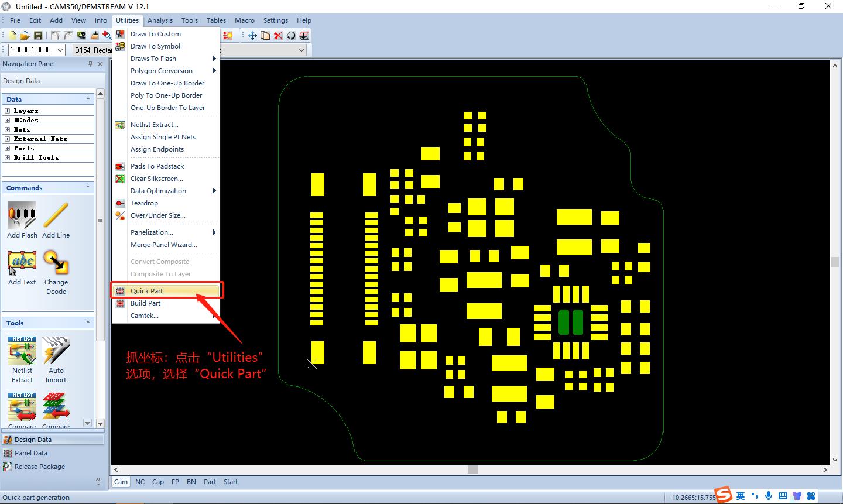The width and height of the screenshot is (843, 504).
Task: Click the Add Text command icon
Action: pos(22,263)
